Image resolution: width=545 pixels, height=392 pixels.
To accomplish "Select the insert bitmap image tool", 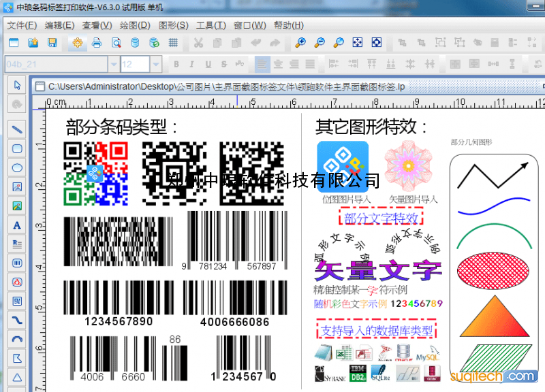I will click(17, 187).
